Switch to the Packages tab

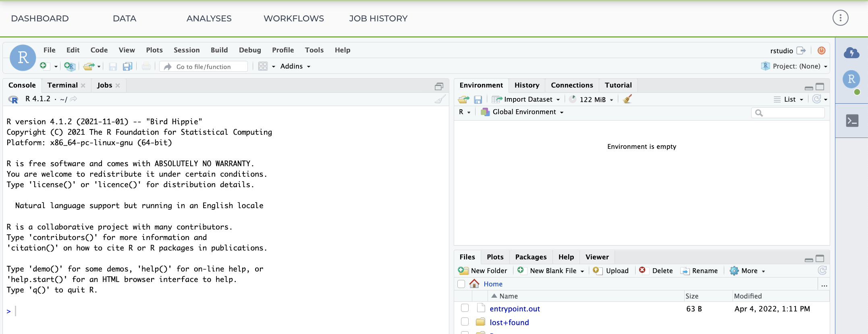point(531,257)
